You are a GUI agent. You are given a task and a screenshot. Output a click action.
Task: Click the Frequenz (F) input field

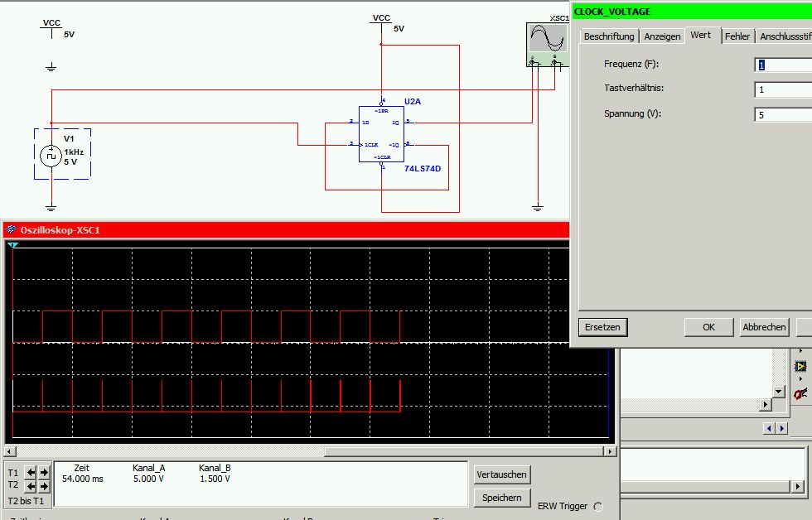click(x=783, y=65)
